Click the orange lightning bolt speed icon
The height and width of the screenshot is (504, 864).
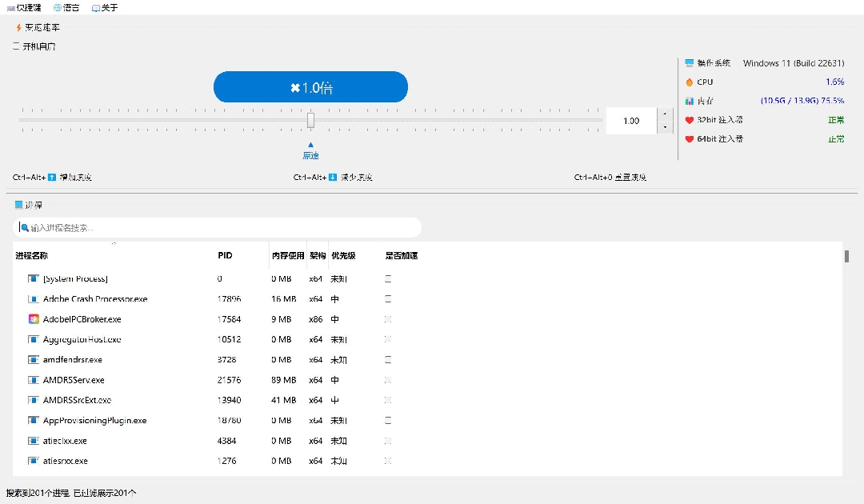point(18,28)
